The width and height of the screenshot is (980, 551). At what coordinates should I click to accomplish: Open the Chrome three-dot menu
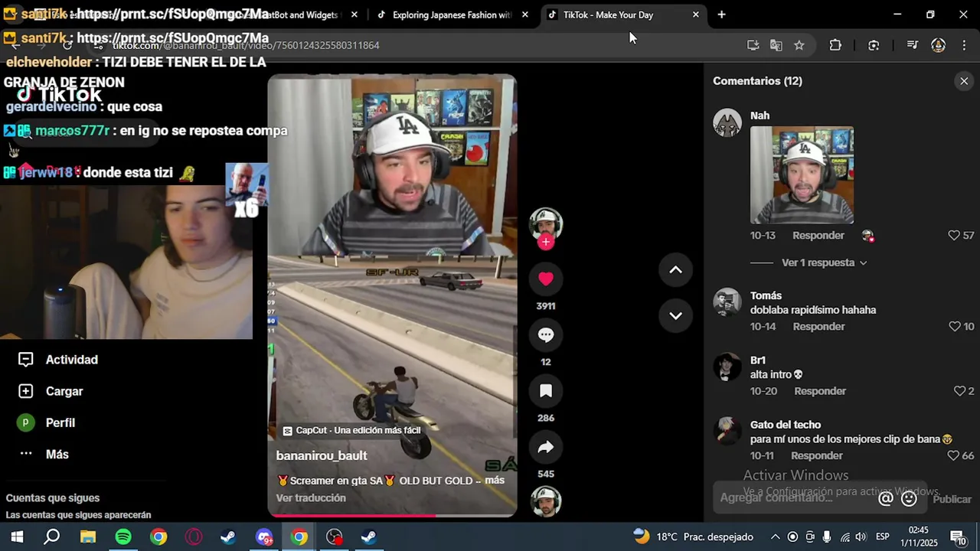click(x=963, y=45)
